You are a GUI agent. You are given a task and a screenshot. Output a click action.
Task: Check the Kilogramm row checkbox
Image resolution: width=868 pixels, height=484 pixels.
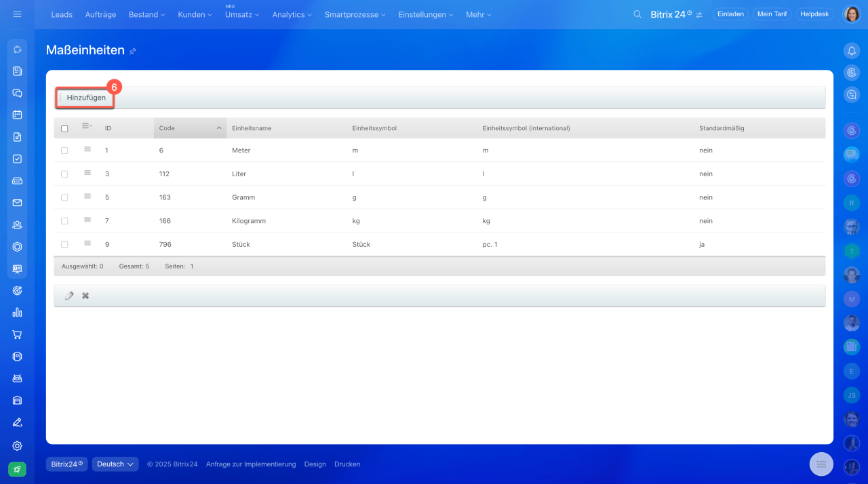pyautogui.click(x=64, y=221)
